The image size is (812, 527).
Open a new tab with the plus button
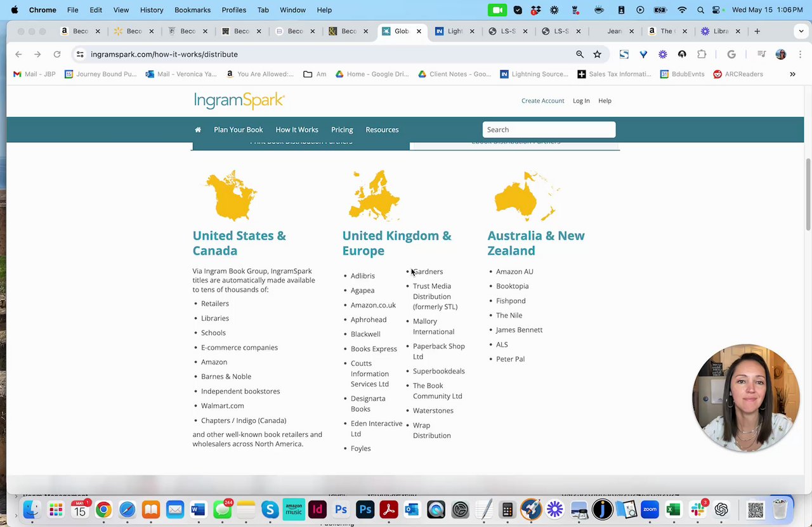[x=757, y=31]
